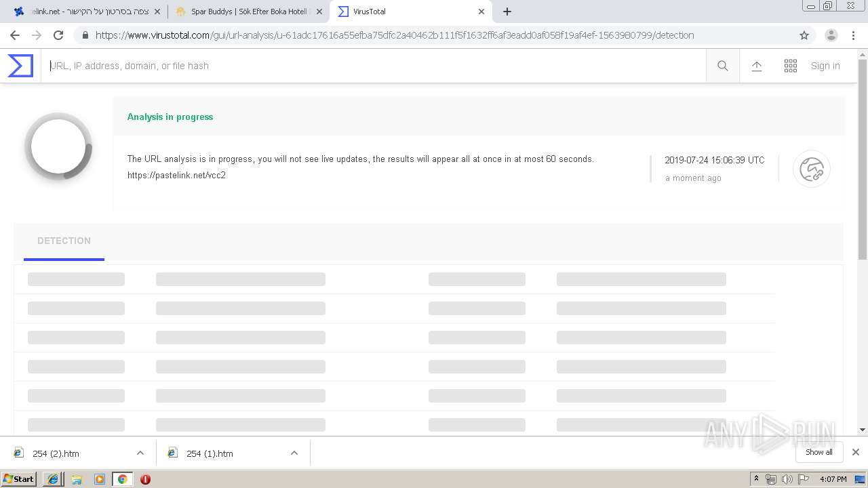This screenshot has width=868, height=488.
Task: Click the 4:07 PM clock
Action: tap(833, 479)
